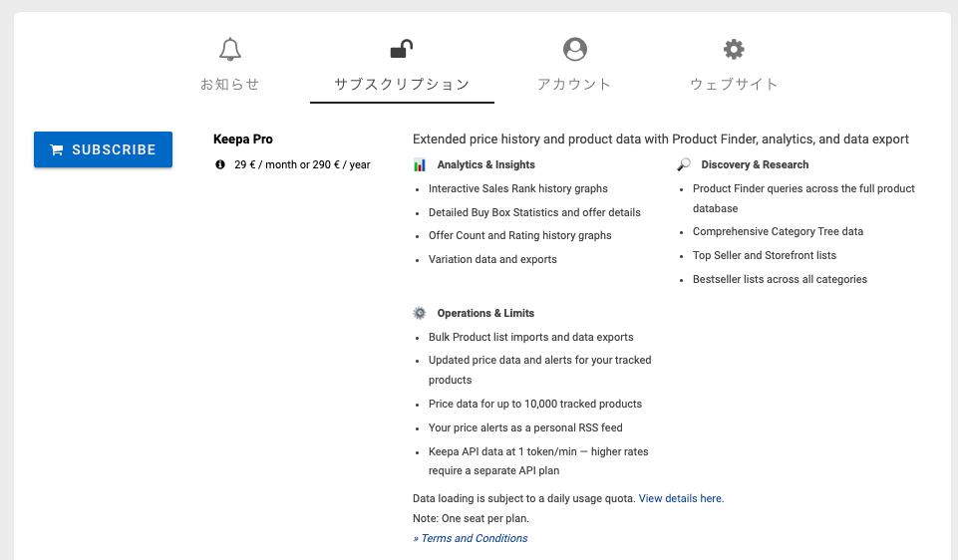958x560 pixels.
Task: Click Comprehensive Category Tree data item
Action: [778, 231]
